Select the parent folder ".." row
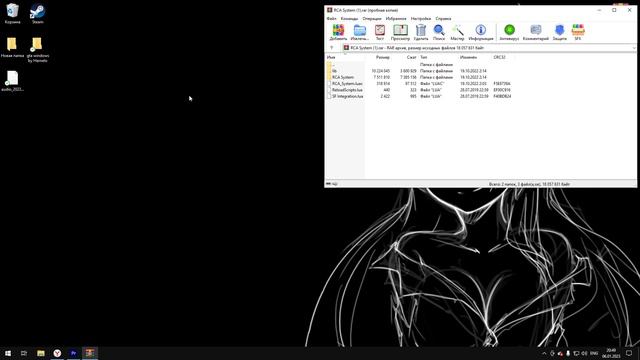The image size is (640, 360). [x=419, y=64]
